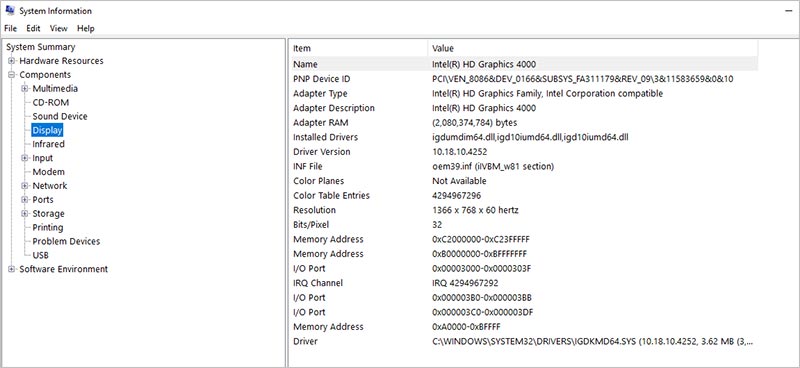This screenshot has width=800, height=368.
Task: Click the value 0xB0000000-0xBFFFFFFF
Action: tap(480, 254)
